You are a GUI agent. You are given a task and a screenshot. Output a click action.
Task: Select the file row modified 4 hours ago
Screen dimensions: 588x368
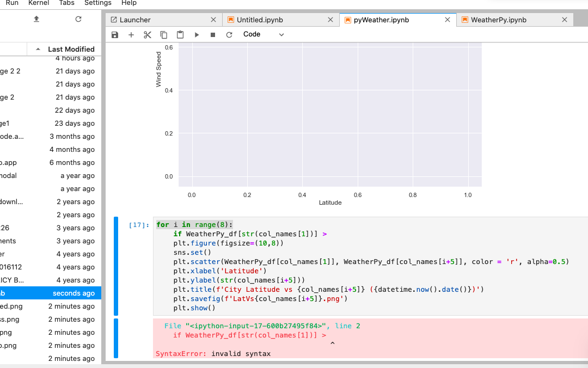pyautogui.click(x=51, y=58)
